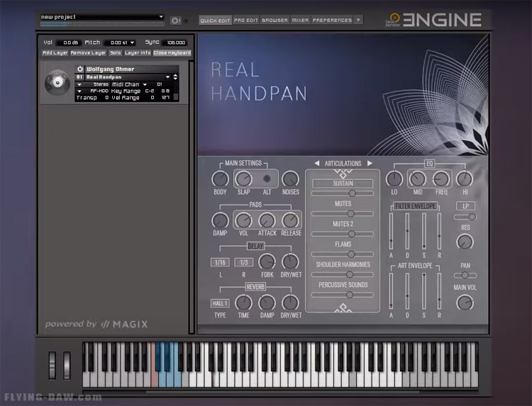
Task: Toggle the REVERB section on/off
Action: [x=255, y=287]
